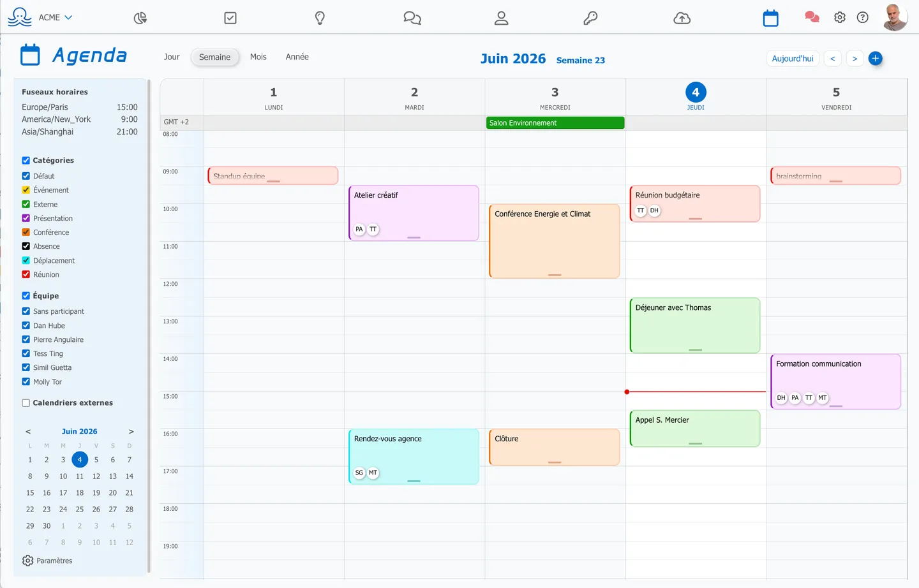919x588 pixels.
Task: Open the pie chart dashboard icon
Action: (140, 18)
